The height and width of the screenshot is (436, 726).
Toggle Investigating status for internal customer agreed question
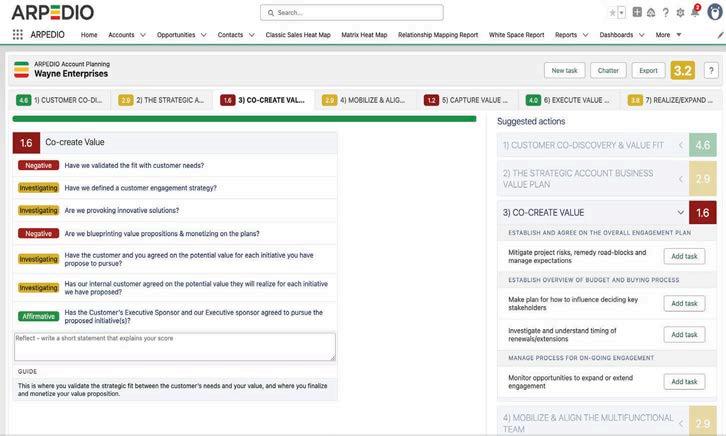click(x=38, y=288)
